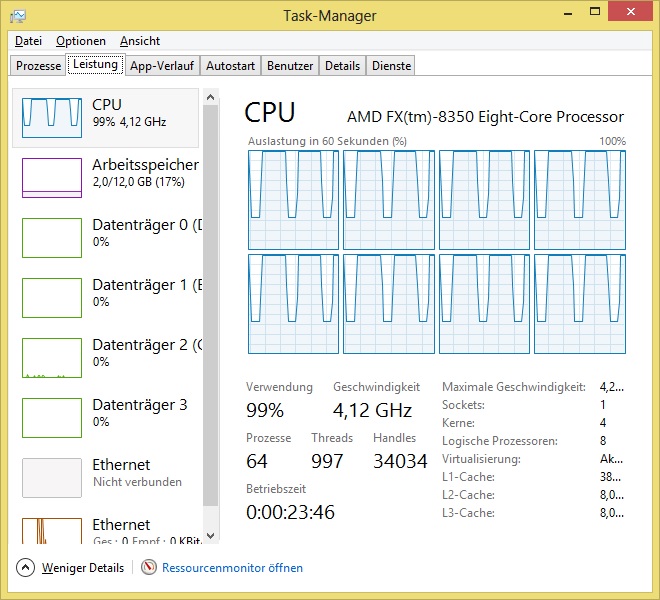Switch to the Prozesse tab
Viewport: 660px width, 600px height.
coord(39,66)
